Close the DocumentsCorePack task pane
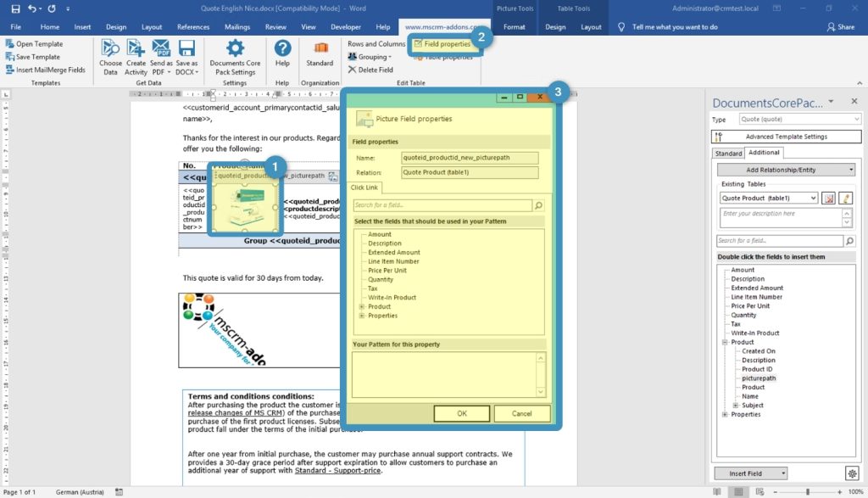 854,101
